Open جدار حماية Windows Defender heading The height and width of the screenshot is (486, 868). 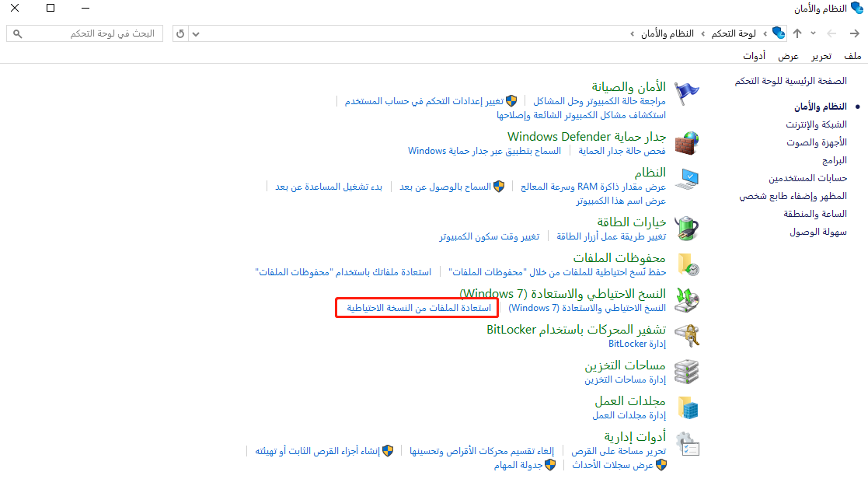(x=587, y=136)
